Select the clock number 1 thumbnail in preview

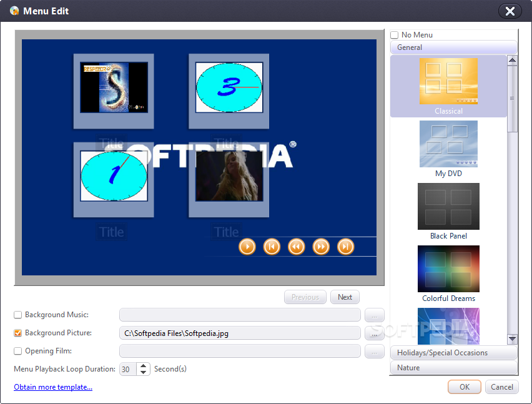(x=114, y=175)
